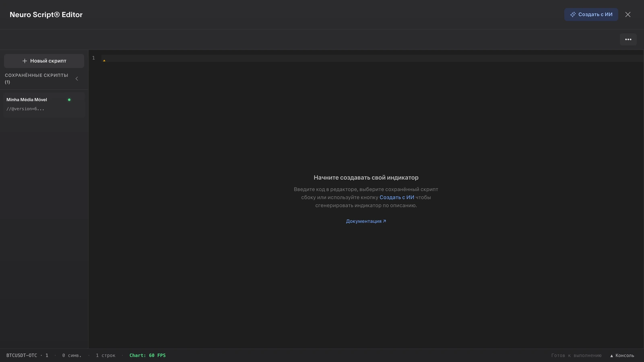Viewport: 644px width, 362px height.
Task: Close the Neuro Script Editor
Action: (x=628, y=14)
